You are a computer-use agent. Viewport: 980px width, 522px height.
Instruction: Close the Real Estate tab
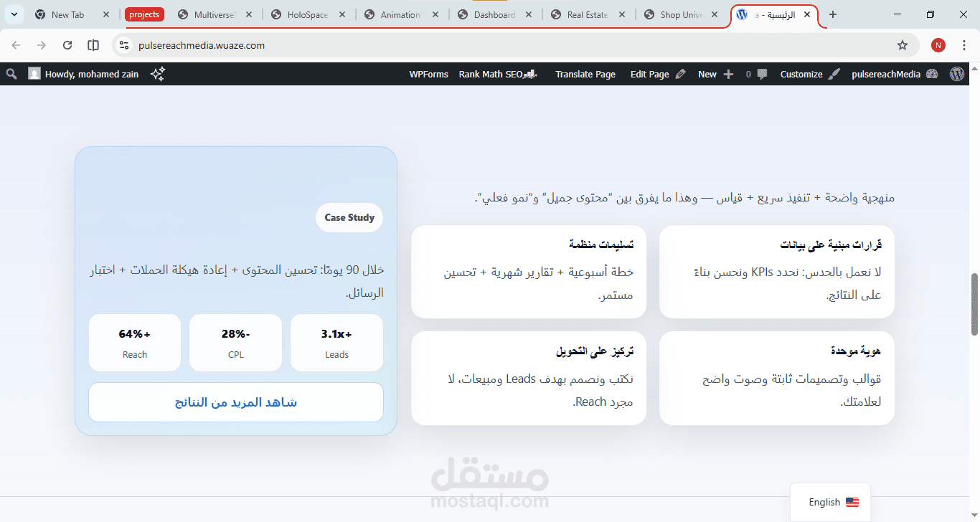(621, 14)
